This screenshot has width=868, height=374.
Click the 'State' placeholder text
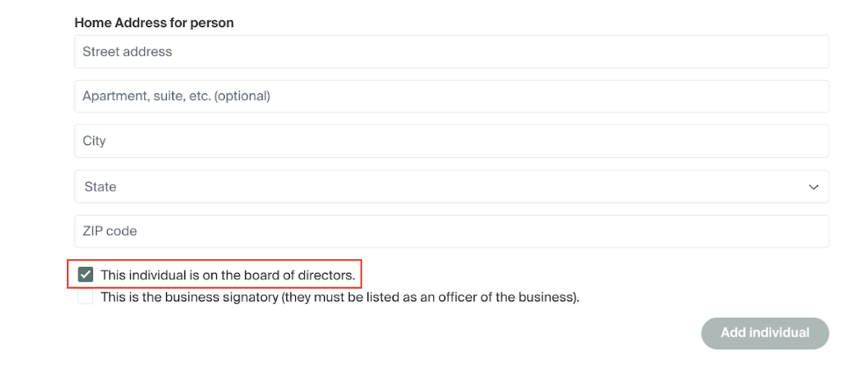pyautogui.click(x=100, y=187)
